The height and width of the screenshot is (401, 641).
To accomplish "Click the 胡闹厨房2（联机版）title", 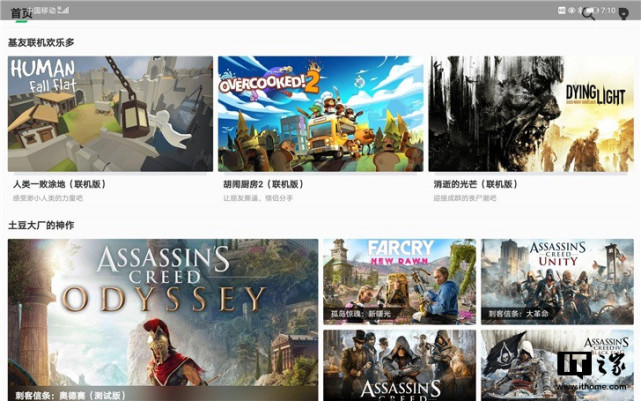I will coord(263,184).
